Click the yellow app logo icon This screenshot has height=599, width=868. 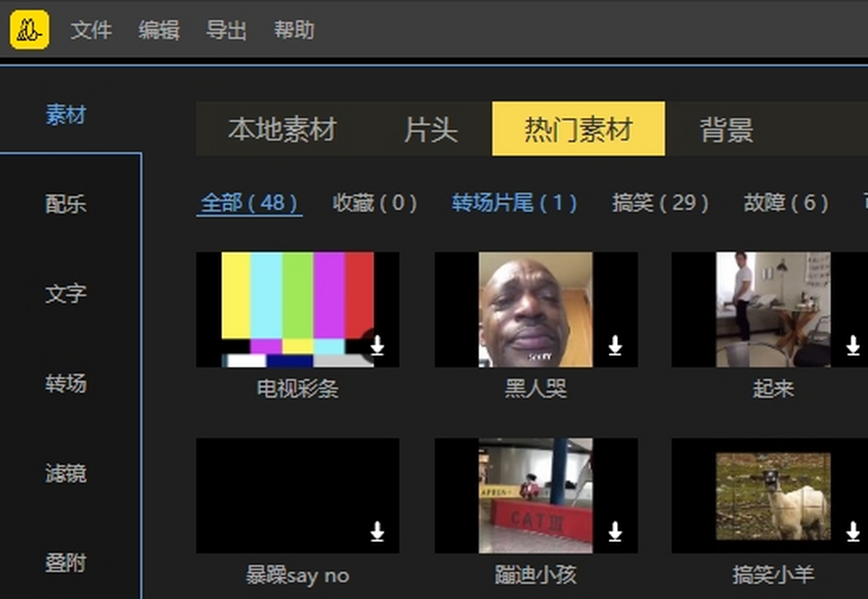(x=30, y=30)
